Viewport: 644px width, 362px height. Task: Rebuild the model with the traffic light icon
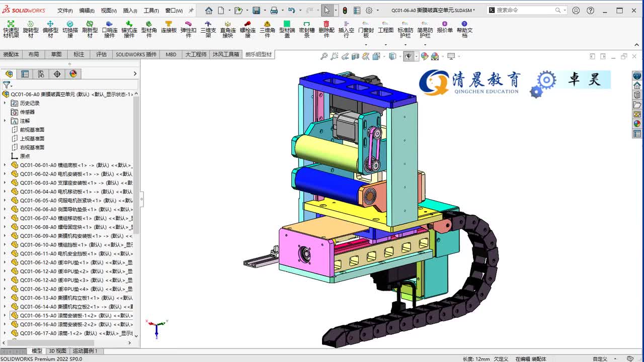345,10
